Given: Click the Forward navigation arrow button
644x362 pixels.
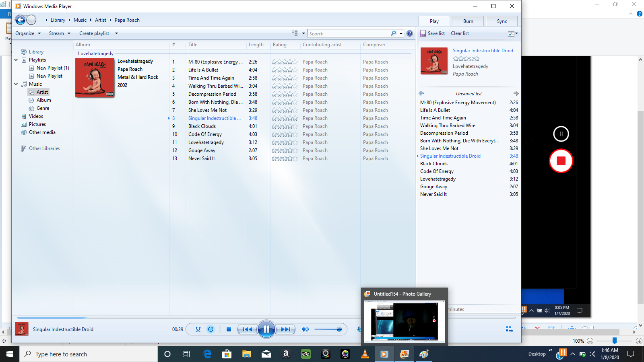Looking at the screenshot, I should (31, 20).
